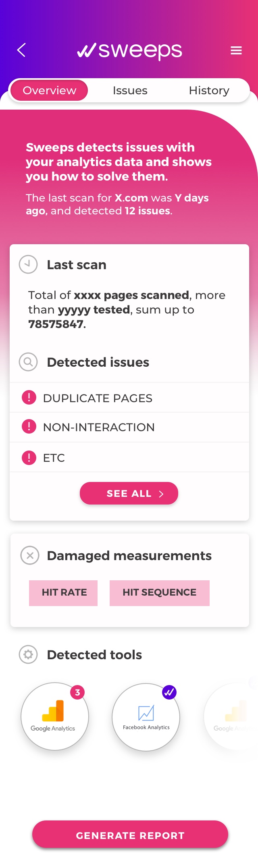Click the badge showing 3 on Google Analytics
Image resolution: width=258 pixels, height=868 pixels.
[x=77, y=692]
